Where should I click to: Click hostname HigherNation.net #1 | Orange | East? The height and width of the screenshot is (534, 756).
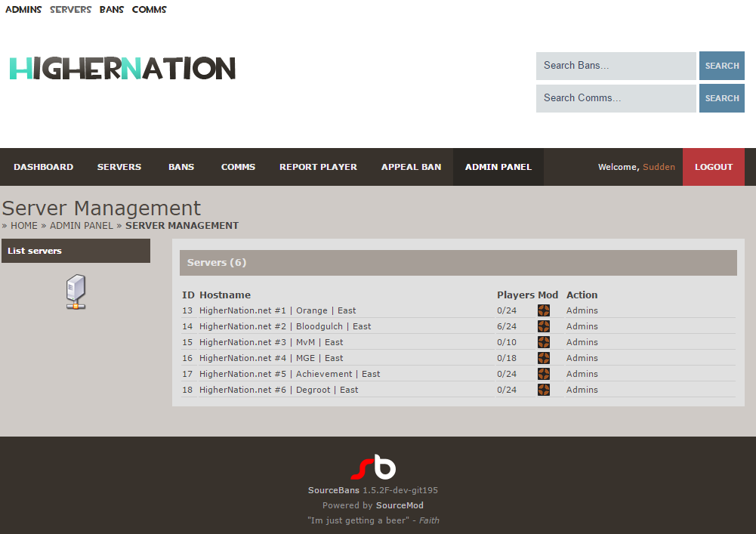pos(278,310)
